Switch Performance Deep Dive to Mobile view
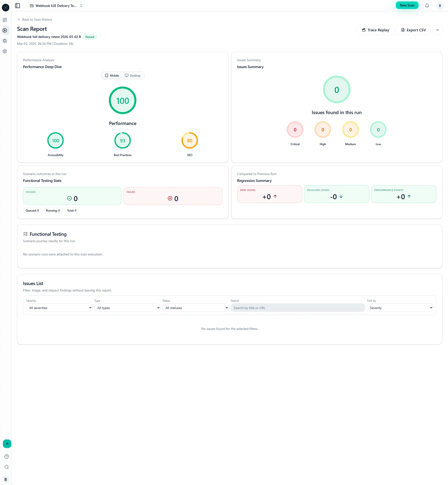Screen dimensions: 448x485 click(112, 75)
